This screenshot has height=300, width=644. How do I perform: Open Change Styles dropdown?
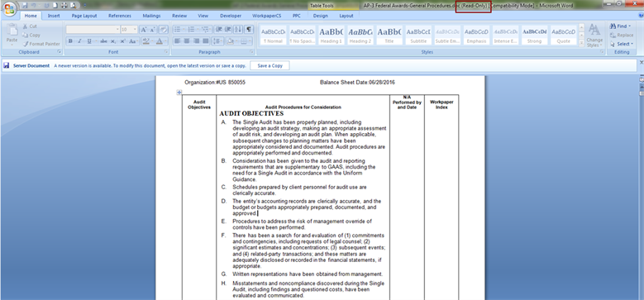[594, 36]
